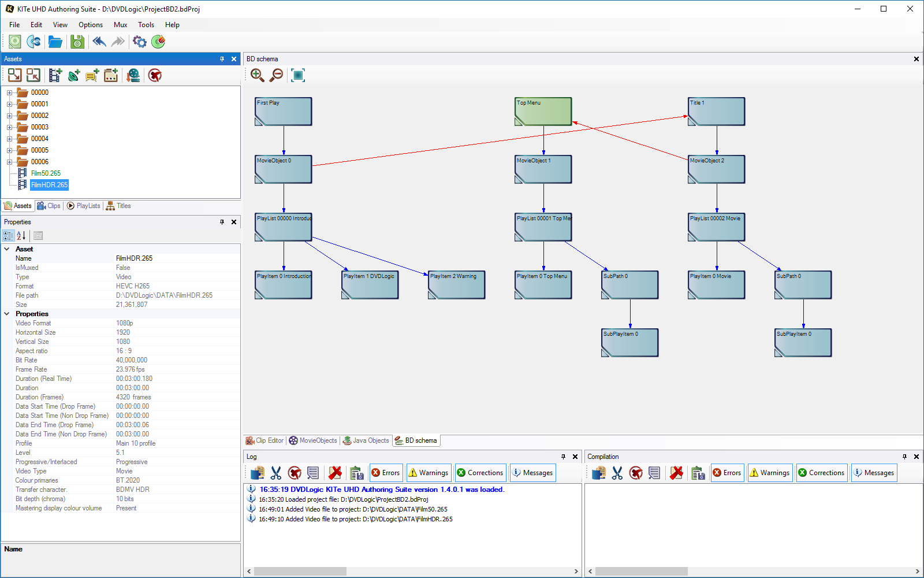Click the Messages button in Compilation panel
924x578 pixels.
coord(874,473)
